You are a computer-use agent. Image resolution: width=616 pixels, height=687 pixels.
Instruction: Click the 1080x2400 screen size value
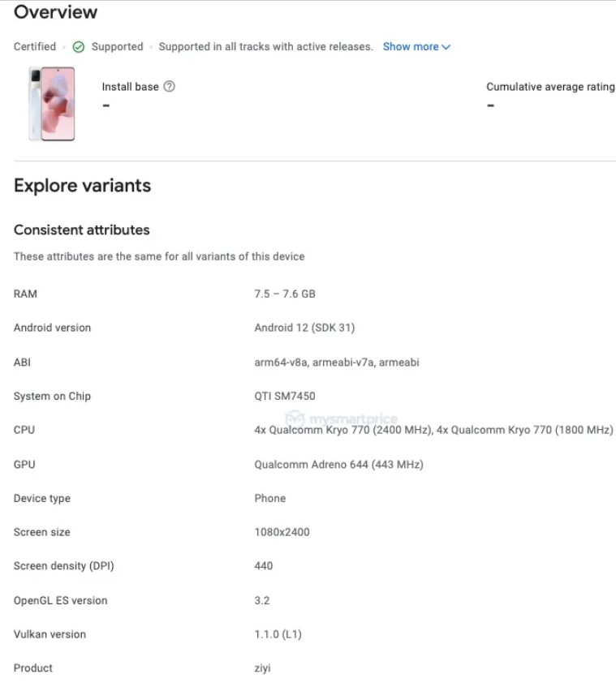click(x=282, y=532)
